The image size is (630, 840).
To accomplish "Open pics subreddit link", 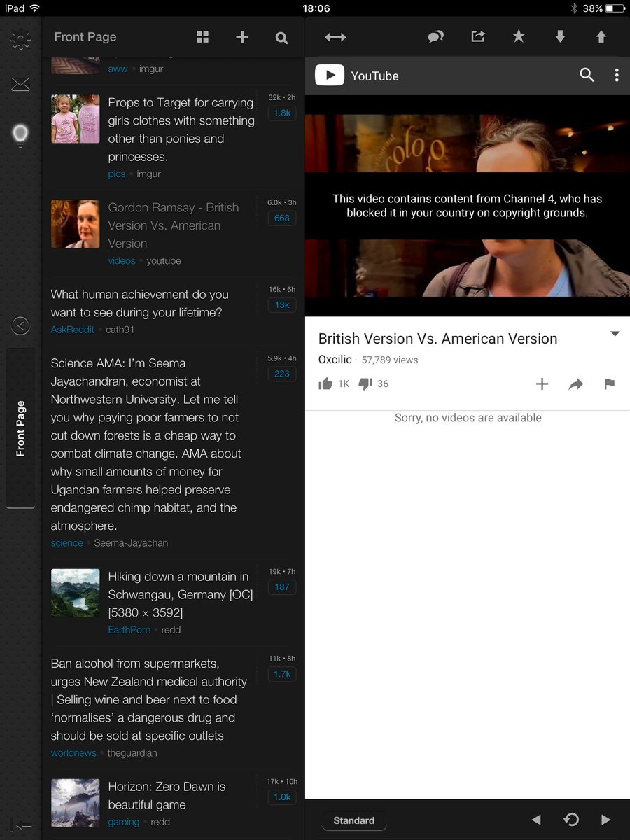I will (117, 174).
